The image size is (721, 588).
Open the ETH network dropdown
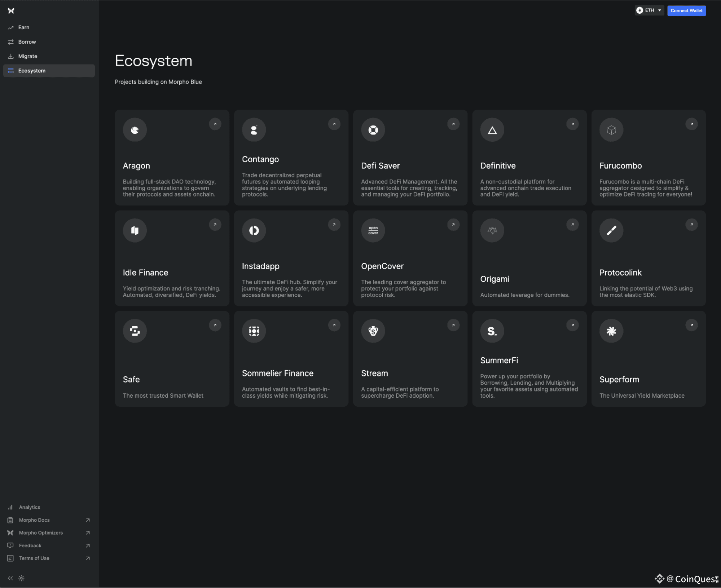pos(649,10)
